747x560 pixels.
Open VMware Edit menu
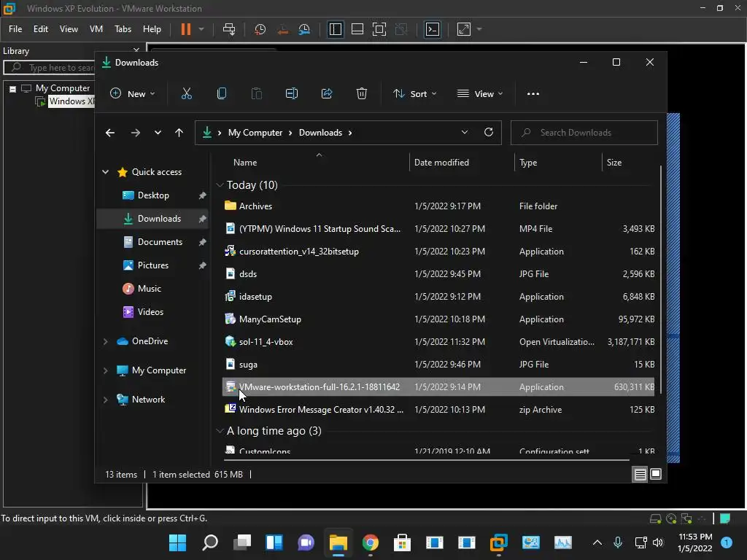click(41, 29)
